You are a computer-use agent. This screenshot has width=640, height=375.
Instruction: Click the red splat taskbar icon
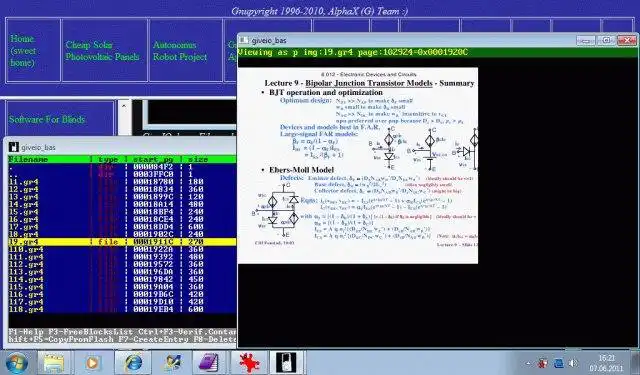[x=249, y=362]
